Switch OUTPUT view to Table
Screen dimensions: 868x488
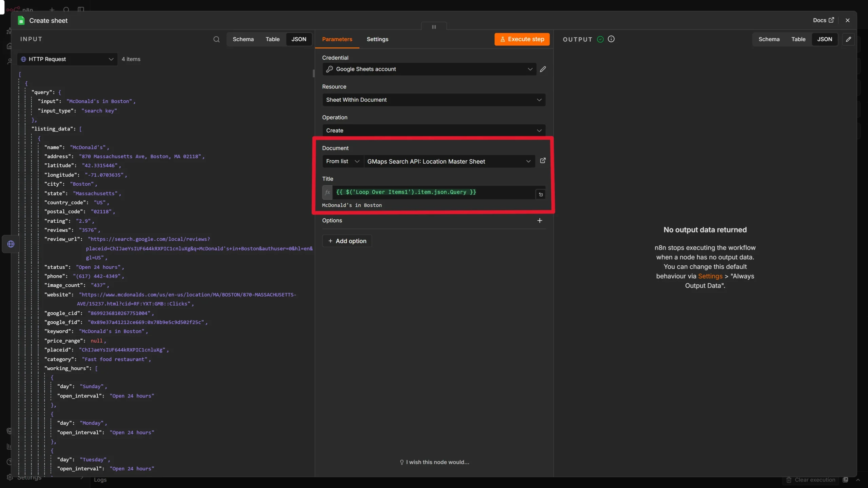(798, 39)
